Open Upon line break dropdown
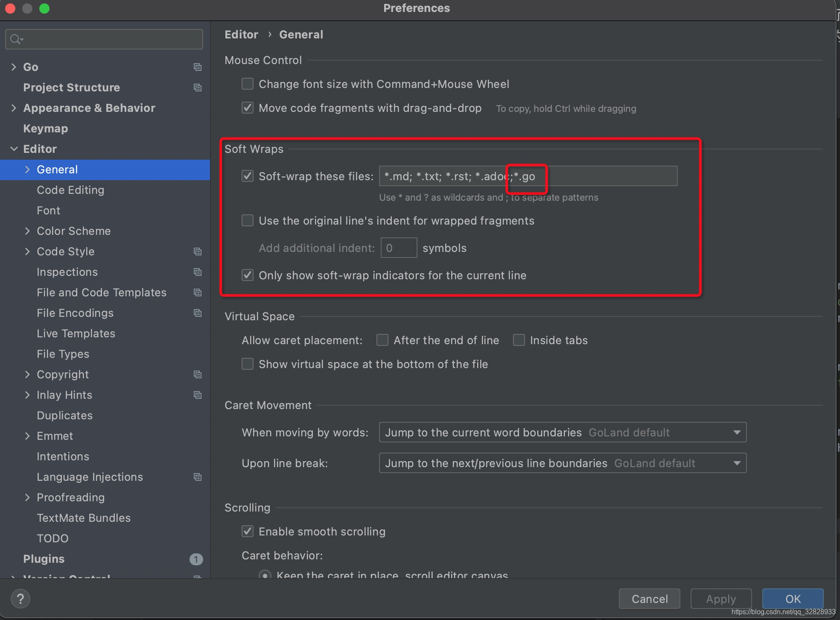 (x=737, y=463)
